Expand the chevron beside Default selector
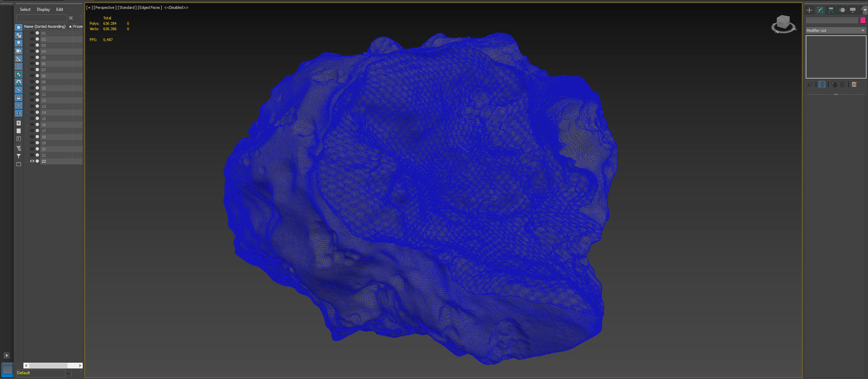The width and height of the screenshot is (868, 379). pyautogui.click(x=80, y=371)
